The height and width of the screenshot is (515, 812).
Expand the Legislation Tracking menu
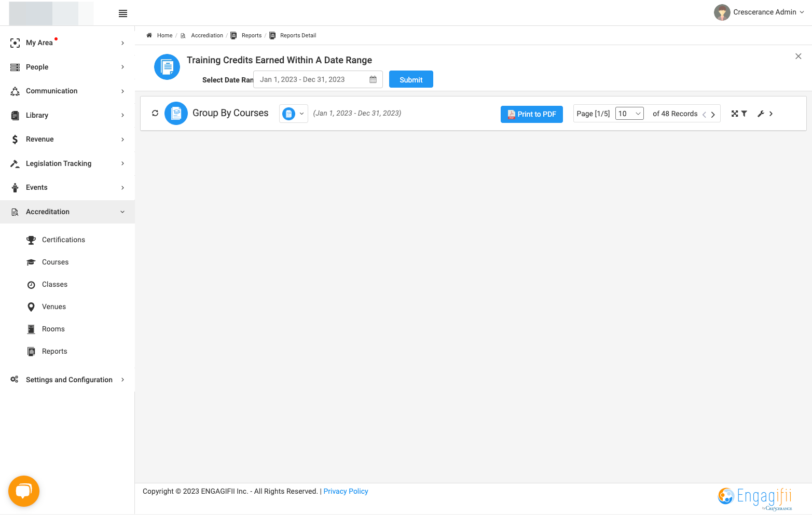point(67,163)
